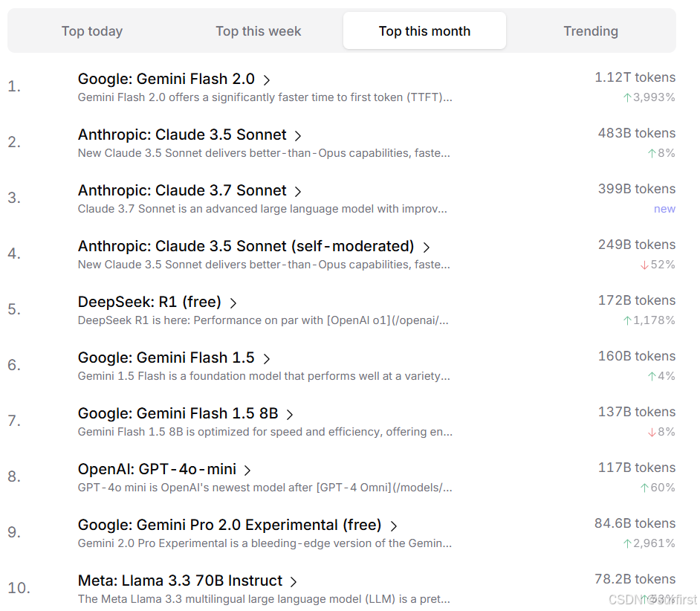Image resolution: width=700 pixels, height=611 pixels.
Task: Click the 1.12T tokens usage figure
Action: [635, 77]
